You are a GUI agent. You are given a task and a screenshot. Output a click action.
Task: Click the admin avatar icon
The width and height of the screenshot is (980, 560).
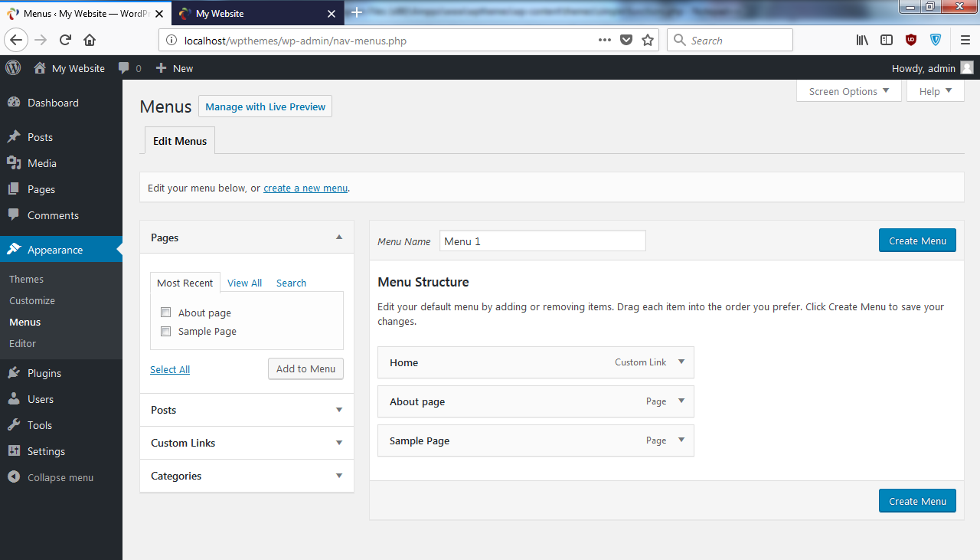tap(967, 68)
